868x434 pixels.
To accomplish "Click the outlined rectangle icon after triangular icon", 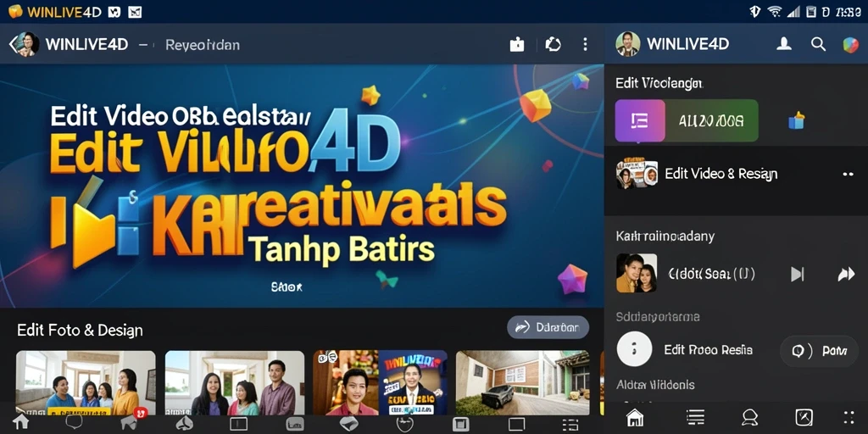I will point(238,425).
